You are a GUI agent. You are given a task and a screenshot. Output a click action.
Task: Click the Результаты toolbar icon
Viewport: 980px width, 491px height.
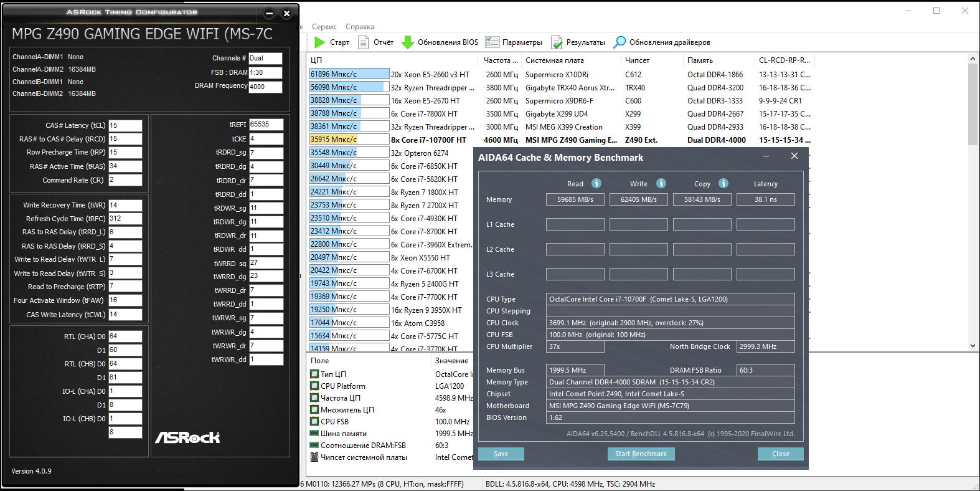click(557, 42)
